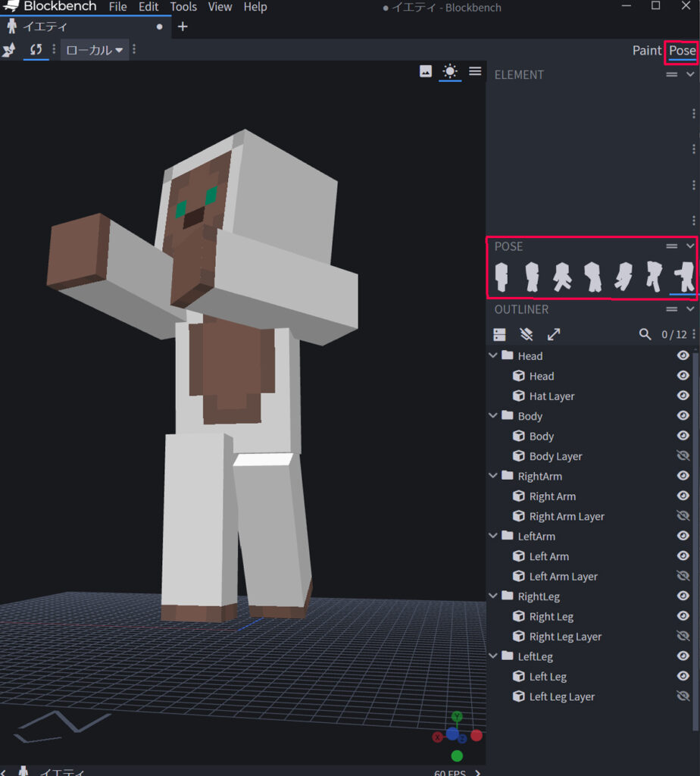Image resolution: width=700 pixels, height=776 pixels.
Task: Hide the Head group using its eye icon
Action: (683, 355)
